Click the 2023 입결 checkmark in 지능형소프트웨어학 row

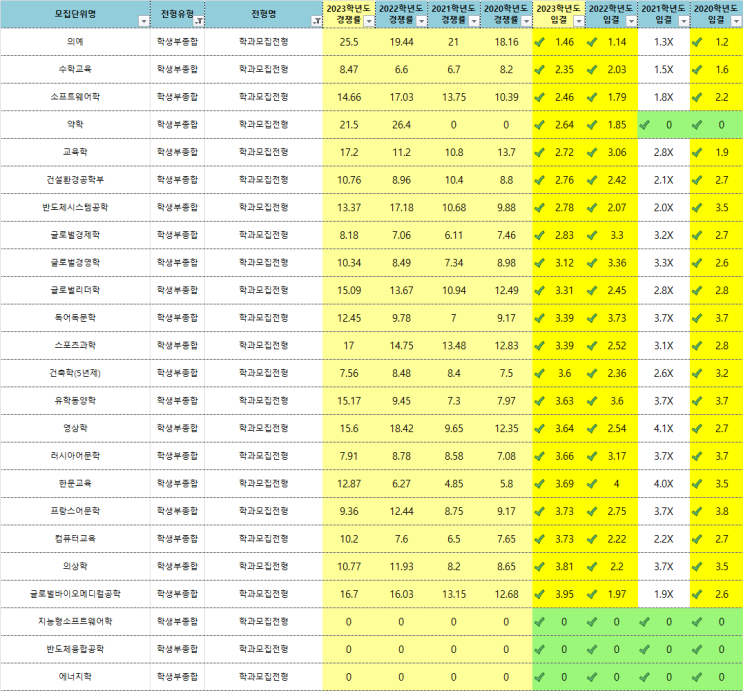coord(539,622)
